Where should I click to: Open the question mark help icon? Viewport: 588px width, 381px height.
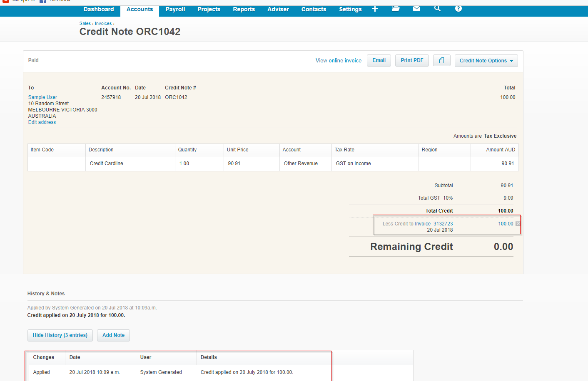(458, 9)
